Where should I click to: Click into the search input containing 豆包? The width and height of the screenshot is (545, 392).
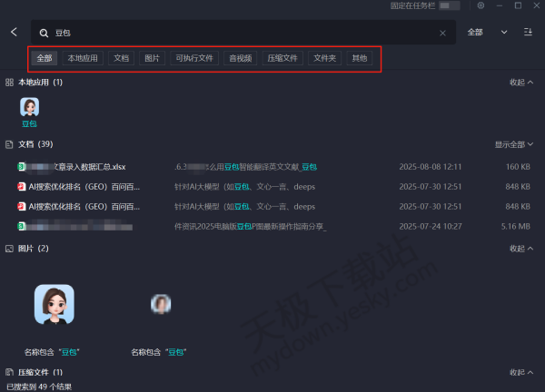[x=236, y=33]
